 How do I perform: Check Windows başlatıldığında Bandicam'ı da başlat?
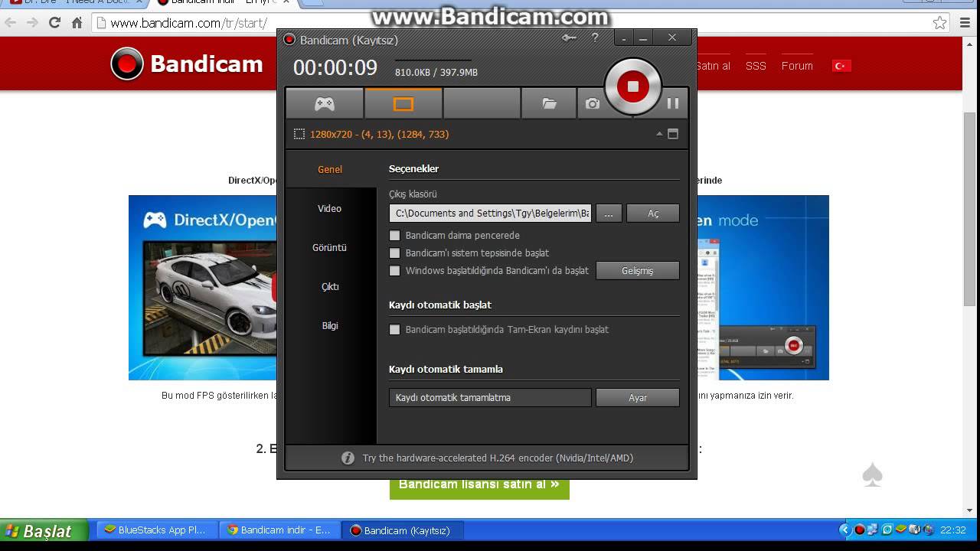pyautogui.click(x=395, y=270)
